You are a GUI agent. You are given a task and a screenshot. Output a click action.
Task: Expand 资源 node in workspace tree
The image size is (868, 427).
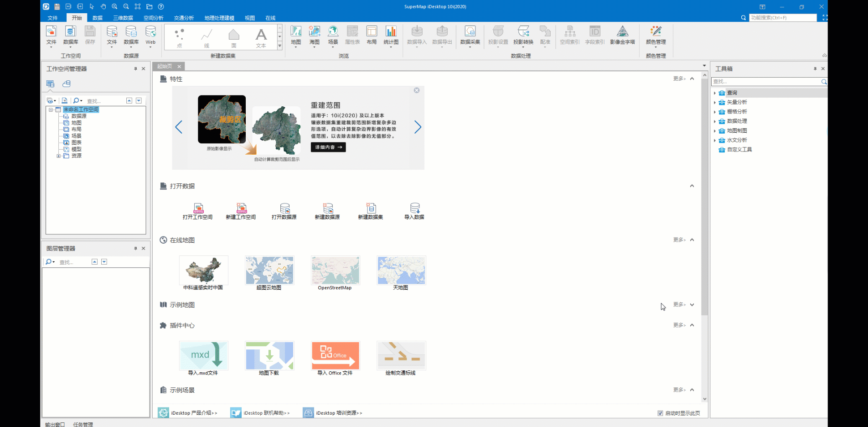[58, 156]
